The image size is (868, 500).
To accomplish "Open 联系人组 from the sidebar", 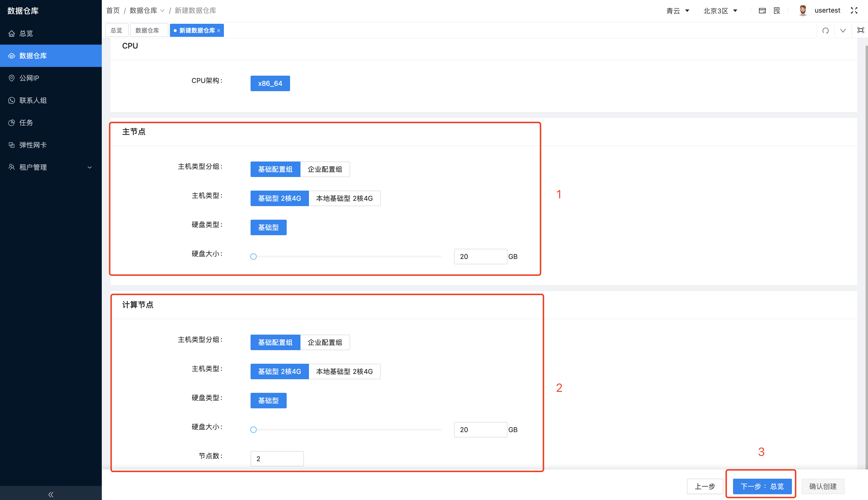I will click(33, 100).
